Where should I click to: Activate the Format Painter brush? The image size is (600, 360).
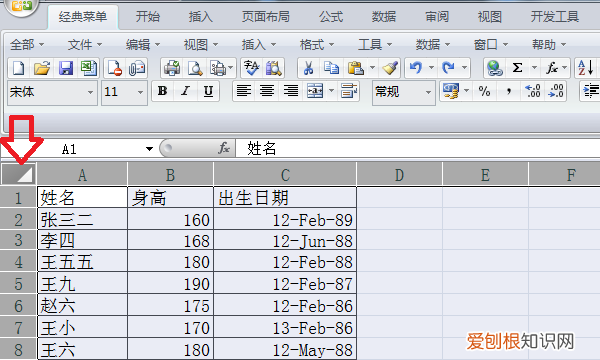pyautogui.click(x=390, y=68)
